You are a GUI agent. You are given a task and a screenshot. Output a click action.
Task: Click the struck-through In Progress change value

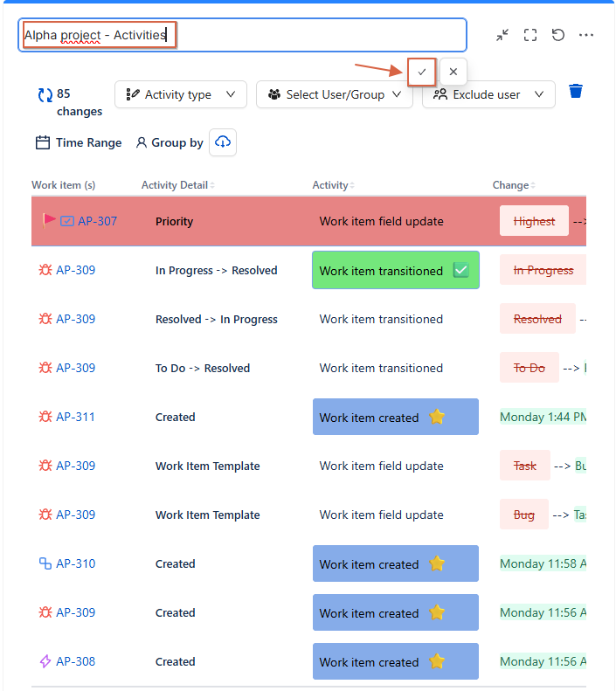pyautogui.click(x=543, y=270)
